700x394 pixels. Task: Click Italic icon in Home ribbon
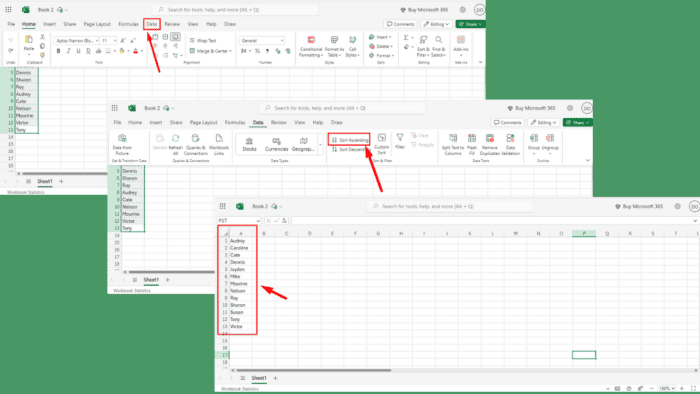point(68,51)
